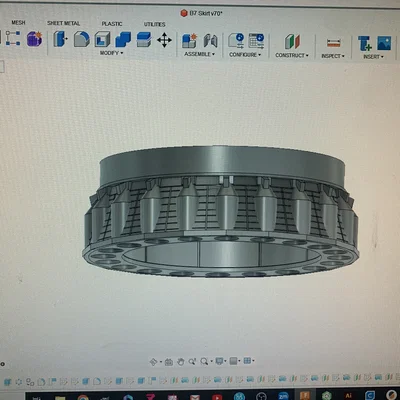Viewport: 400px width, 400px height.
Task: Click the Viewports layout icon
Action: pos(247,361)
